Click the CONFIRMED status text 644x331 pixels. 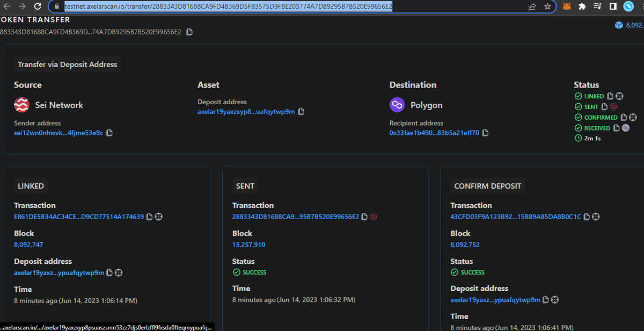[x=601, y=117]
